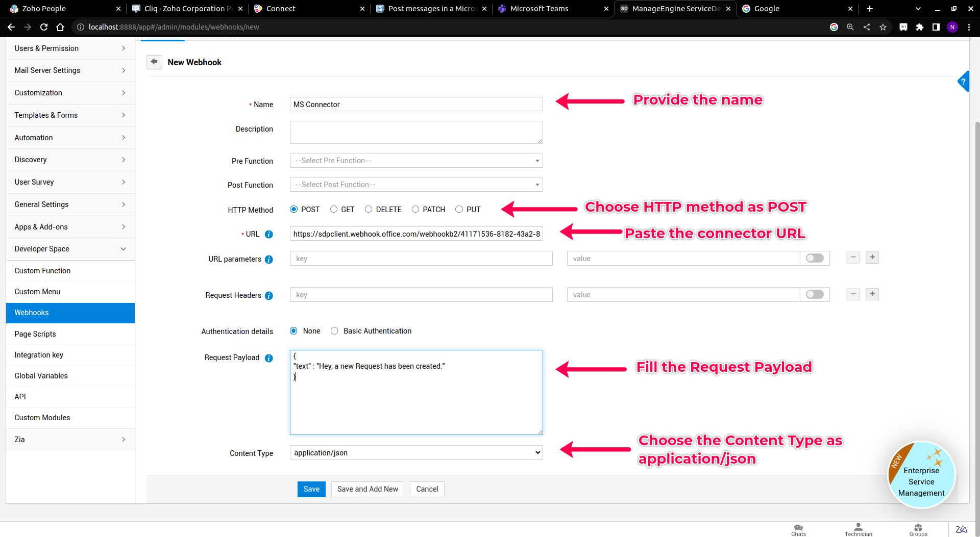Open the Pre Function dropdown
This screenshot has width=980, height=537.
point(416,161)
